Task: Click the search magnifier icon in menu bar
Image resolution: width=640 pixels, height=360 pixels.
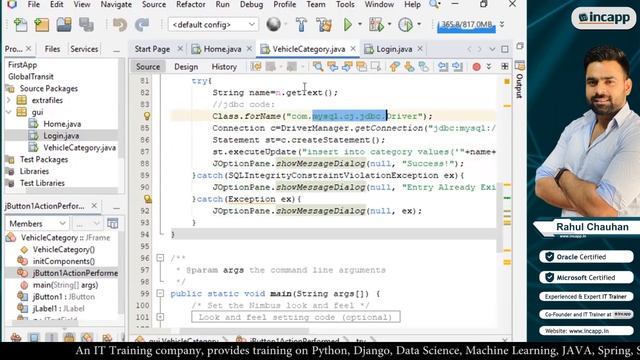Action: 434,4
